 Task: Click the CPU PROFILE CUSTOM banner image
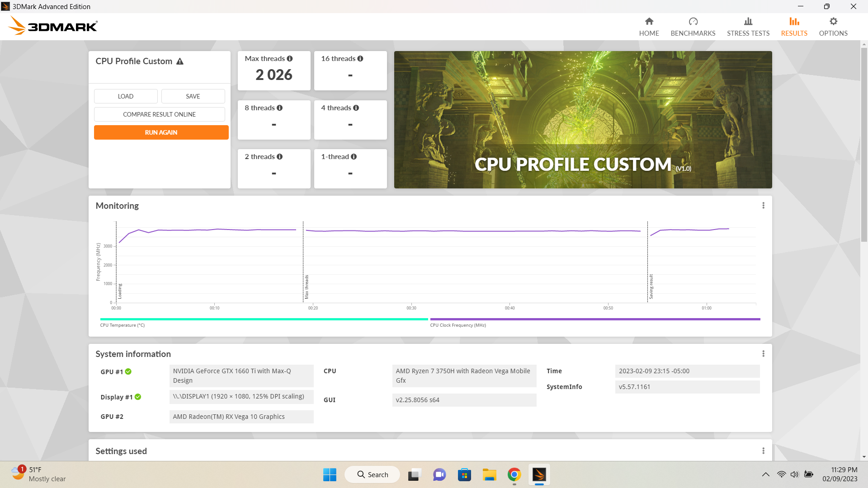[x=583, y=120]
